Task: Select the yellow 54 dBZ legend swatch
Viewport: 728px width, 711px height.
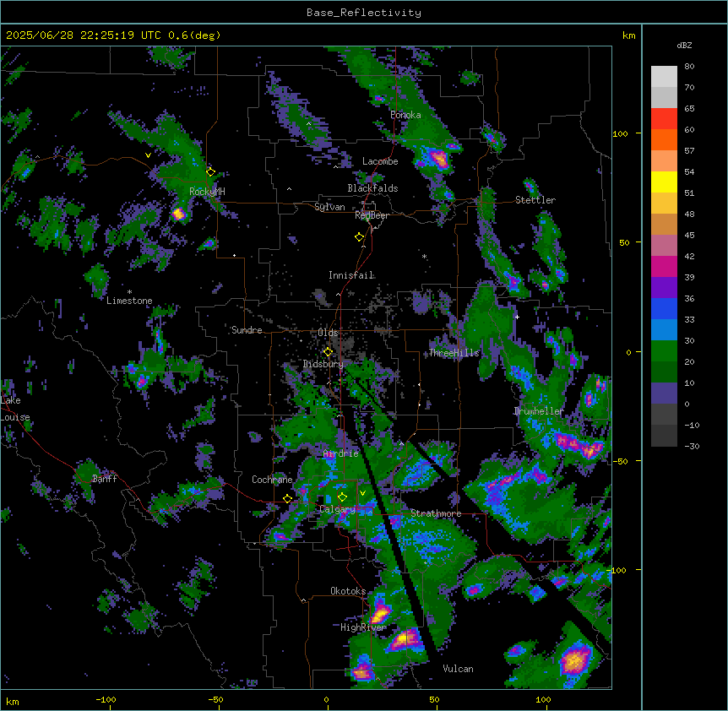Action: tap(664, 182)
